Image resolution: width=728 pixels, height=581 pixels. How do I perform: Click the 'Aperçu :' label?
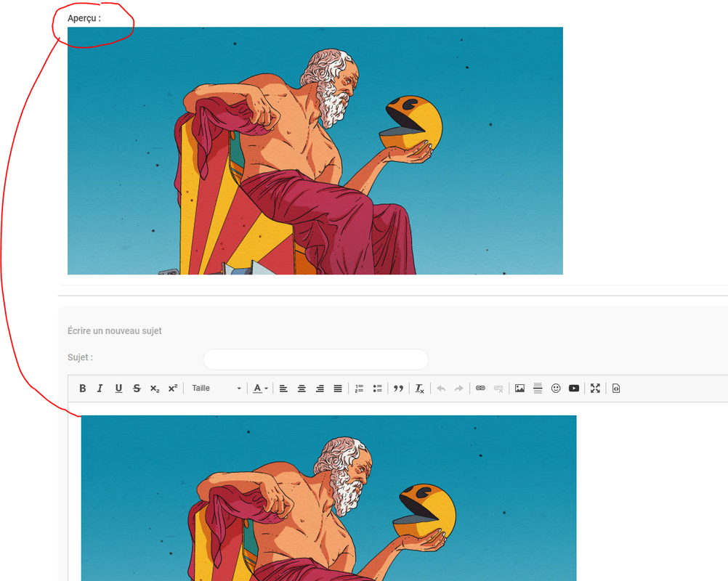[x=84, y=18]
